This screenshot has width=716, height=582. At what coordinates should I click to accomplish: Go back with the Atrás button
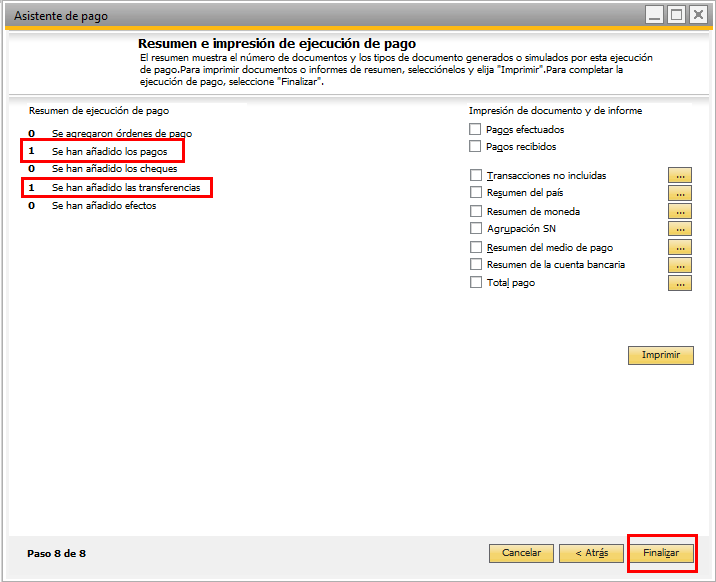[591, 553]
